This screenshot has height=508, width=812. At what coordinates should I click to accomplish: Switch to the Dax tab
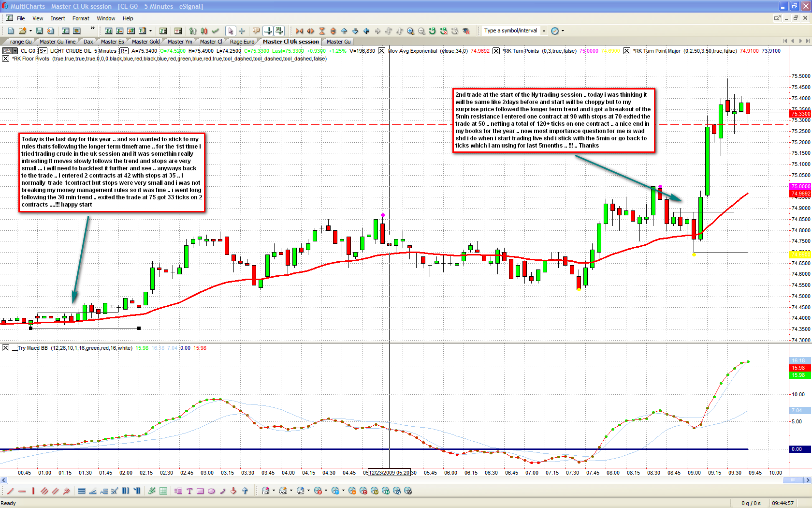88,42
